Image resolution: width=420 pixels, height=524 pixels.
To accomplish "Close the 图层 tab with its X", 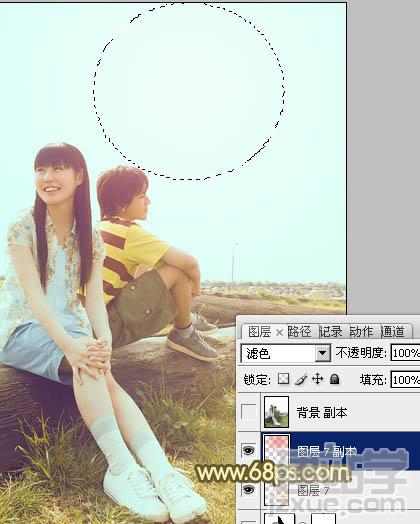I will 280,333.
